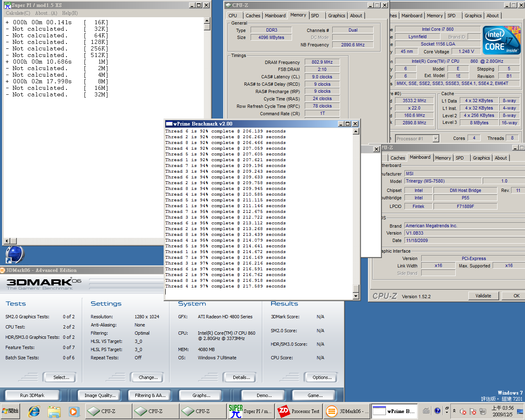Click the DDR3 memory type field
This screenshot has height=420, width=525.
[x=271, y=30]
